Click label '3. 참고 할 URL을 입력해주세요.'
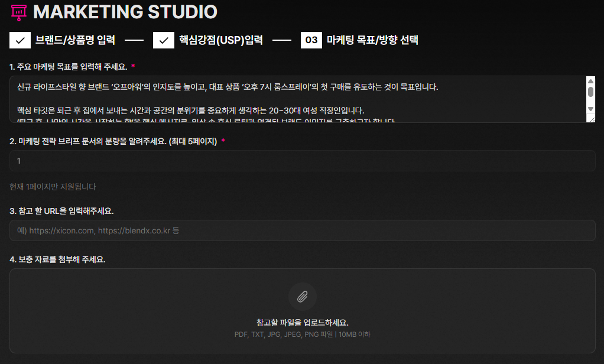 (61, 211)
